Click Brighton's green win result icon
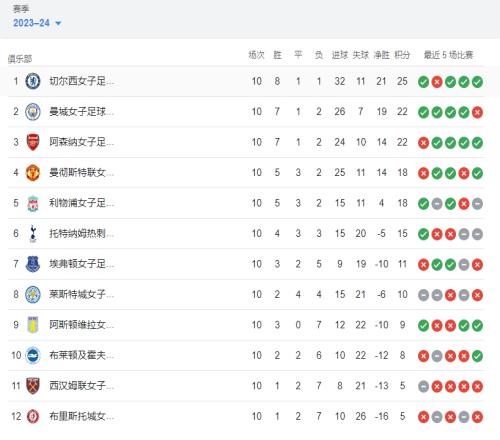Screen dimensions: 500x440 click(477, 356)
